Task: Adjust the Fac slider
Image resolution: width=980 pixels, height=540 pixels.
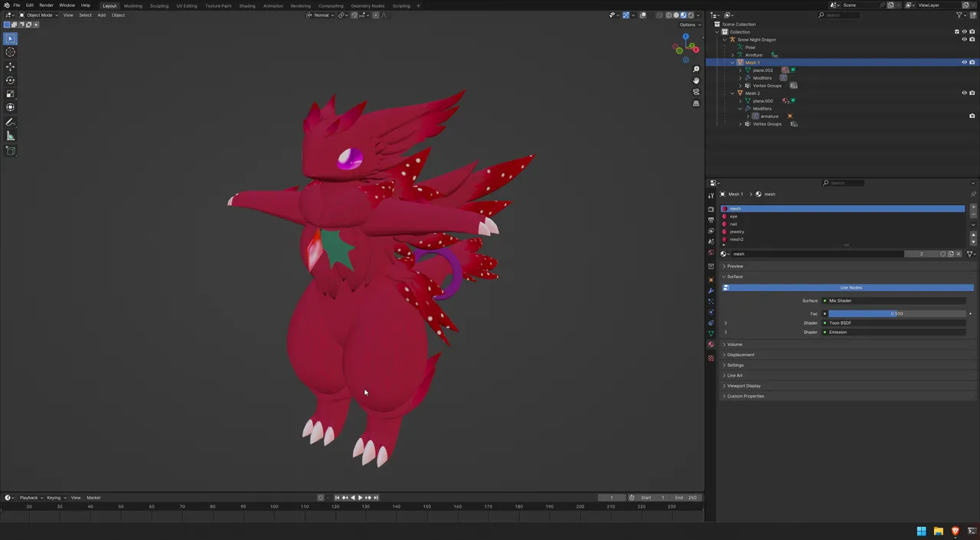Action: 897,313
